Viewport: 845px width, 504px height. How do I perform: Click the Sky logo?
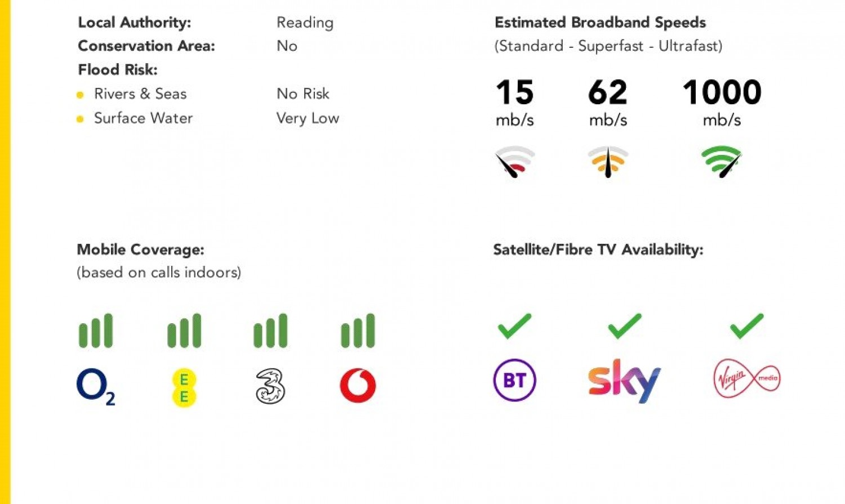[624, 381]
